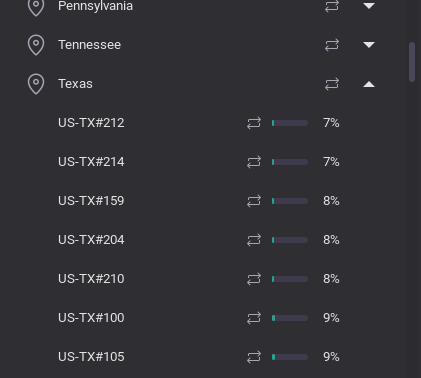Click the P2P icon beside US-TX#159

coord(254,201)
